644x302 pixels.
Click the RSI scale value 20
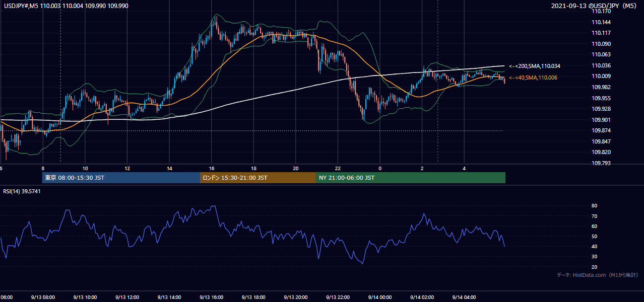click(595, 267)
